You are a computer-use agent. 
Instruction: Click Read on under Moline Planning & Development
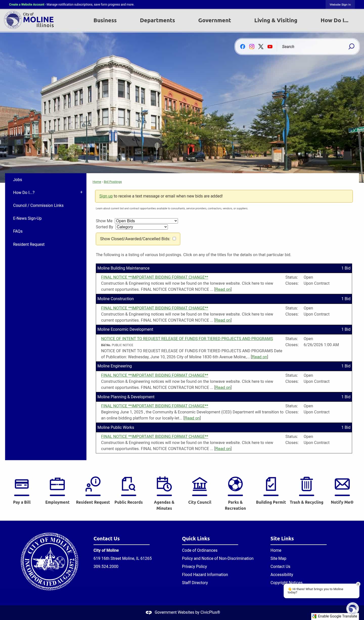pos(192,418)
